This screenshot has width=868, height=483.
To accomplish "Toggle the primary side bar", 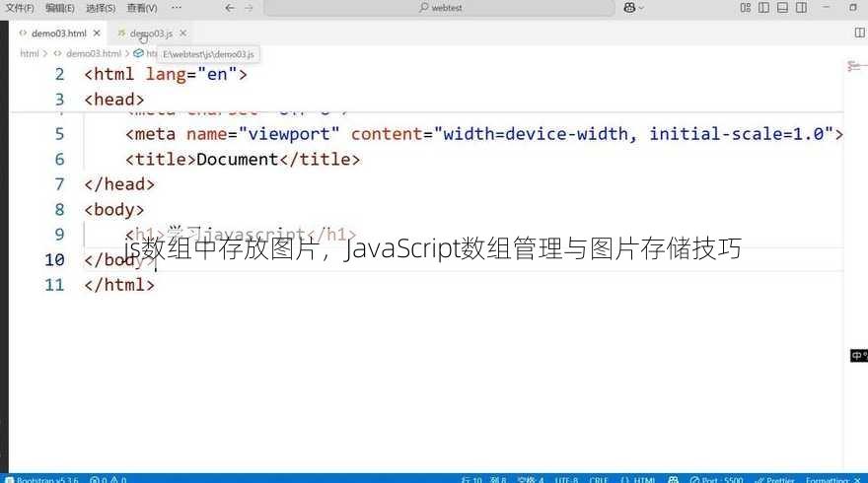I will (x=763, y=8).
